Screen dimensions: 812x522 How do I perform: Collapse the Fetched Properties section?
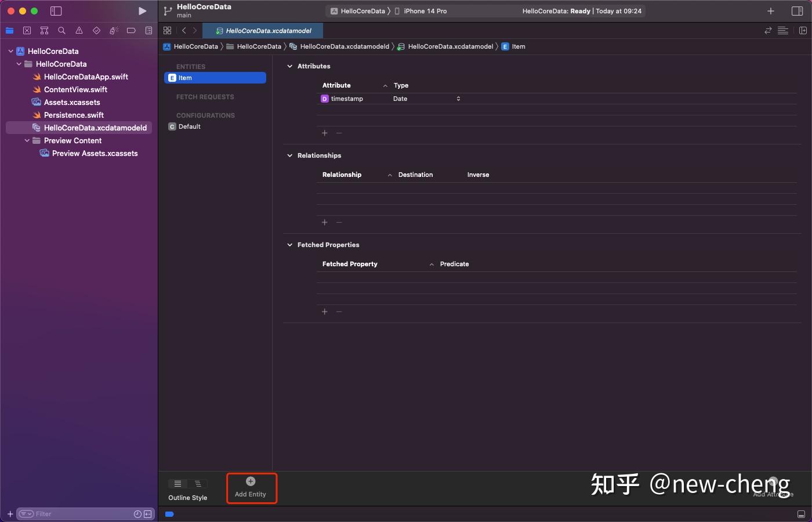click(290, 245)
